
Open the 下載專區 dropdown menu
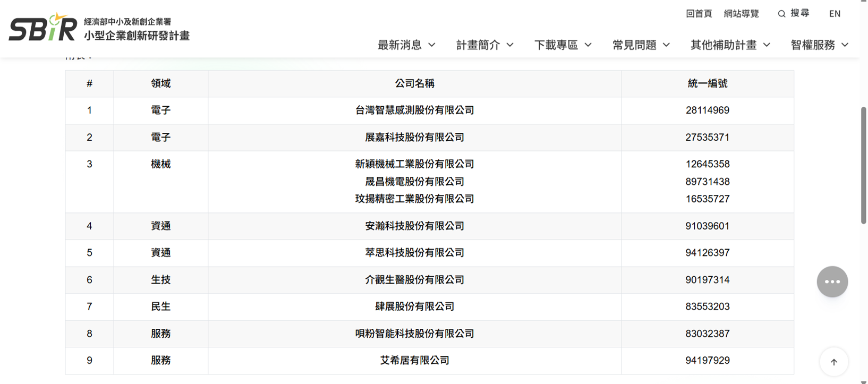[x=563, y=45]
